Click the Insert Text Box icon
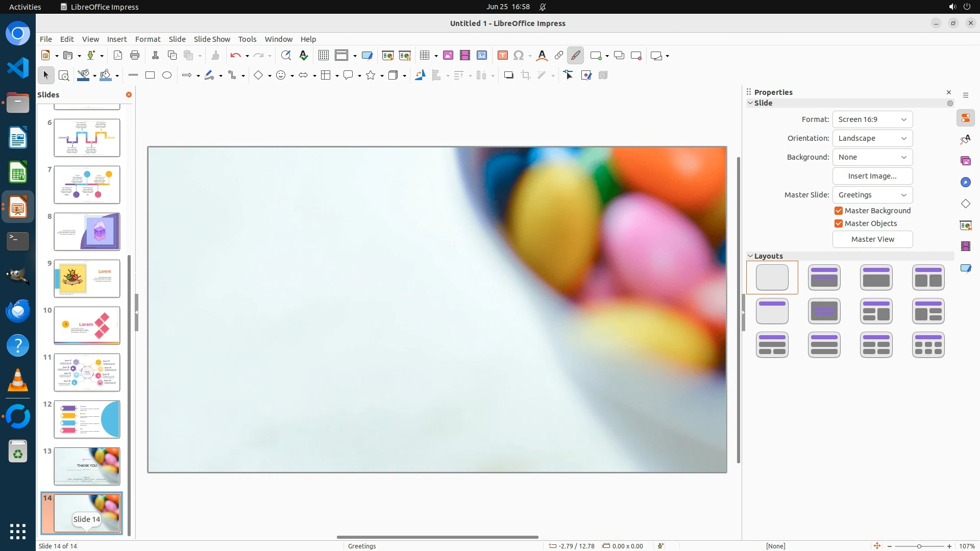This screenshot has width=980, height=551. click(x=502, y=56)
